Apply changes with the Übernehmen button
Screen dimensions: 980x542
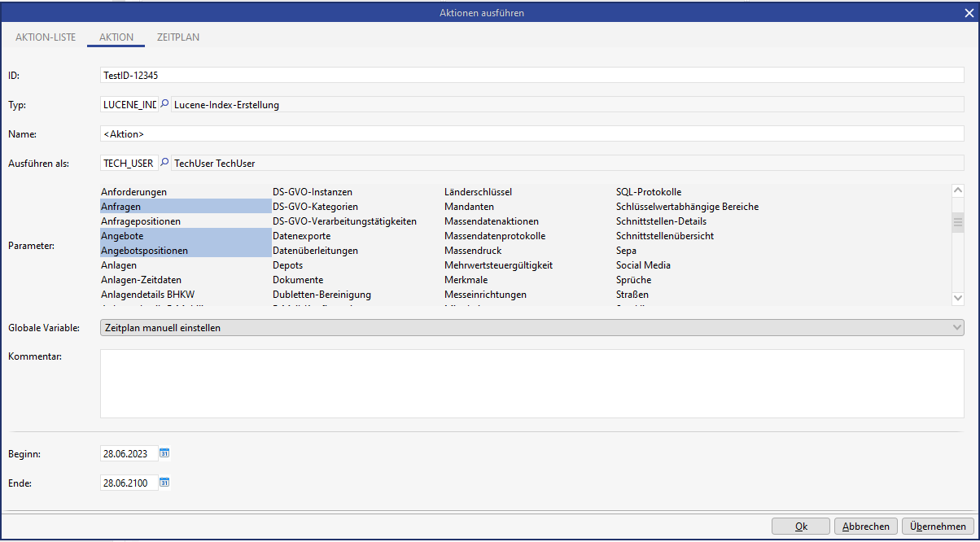[938, 527]
